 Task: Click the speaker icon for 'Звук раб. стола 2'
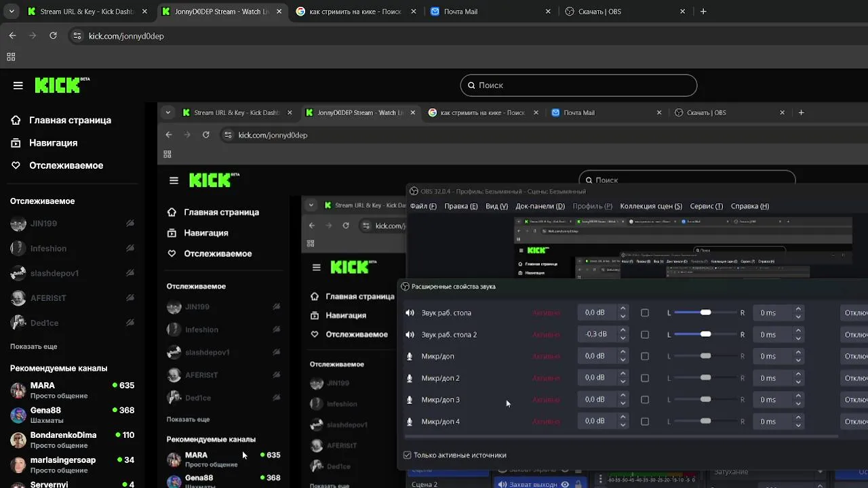point(410,335)
